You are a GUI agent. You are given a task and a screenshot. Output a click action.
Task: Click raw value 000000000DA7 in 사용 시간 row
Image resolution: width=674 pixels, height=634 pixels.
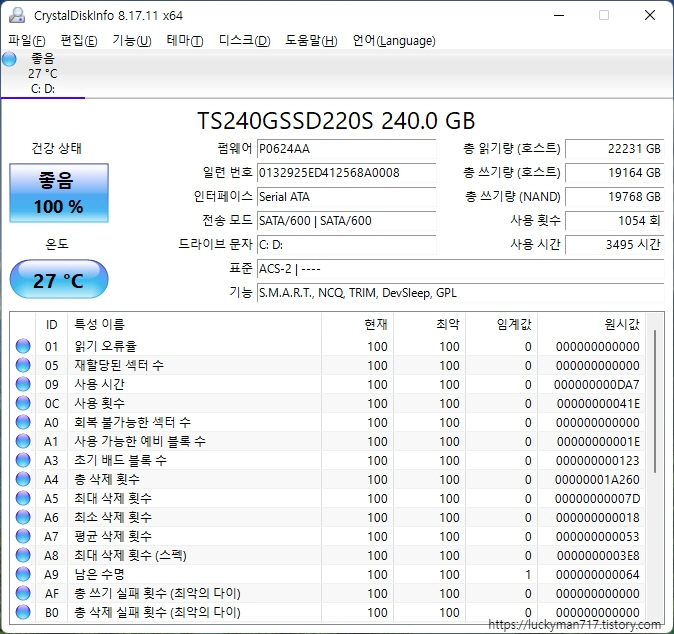point(597,384)
